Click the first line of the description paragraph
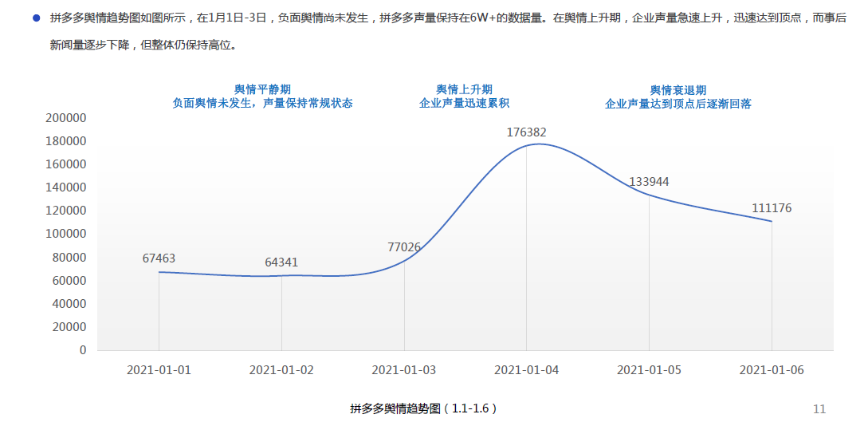This screenshot has width=868, height=422. 448,18
